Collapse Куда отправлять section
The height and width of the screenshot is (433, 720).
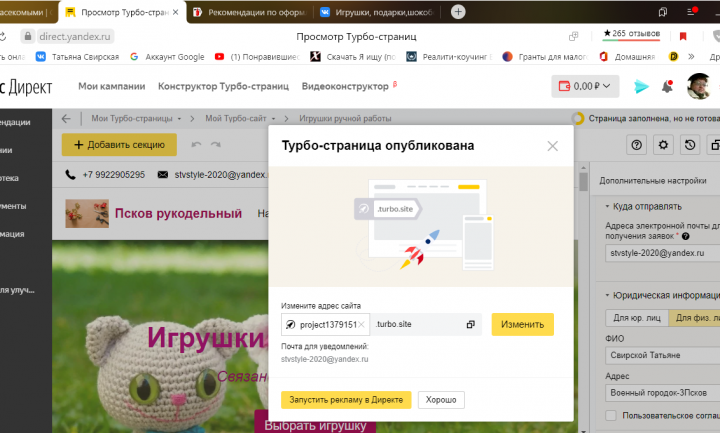pos(643,207)
